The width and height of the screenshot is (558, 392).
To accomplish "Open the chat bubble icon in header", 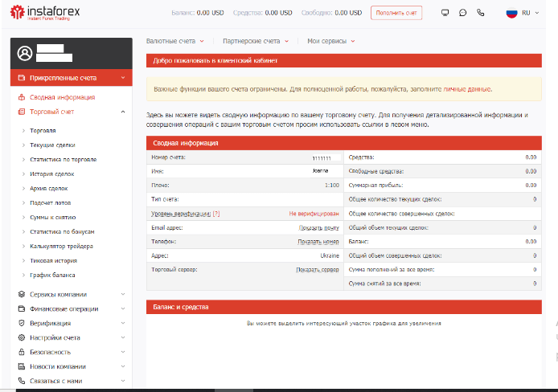I will pos(462,13).
